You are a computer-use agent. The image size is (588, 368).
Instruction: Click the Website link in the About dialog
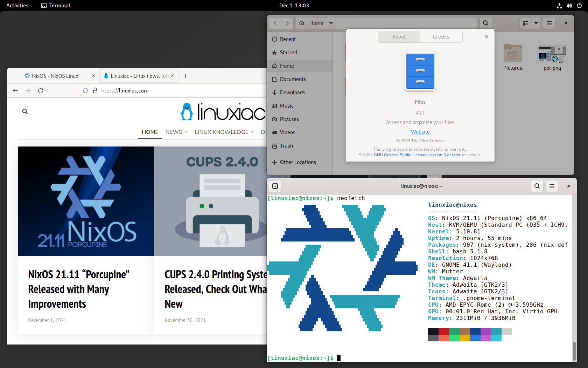[x=420, y=132]
